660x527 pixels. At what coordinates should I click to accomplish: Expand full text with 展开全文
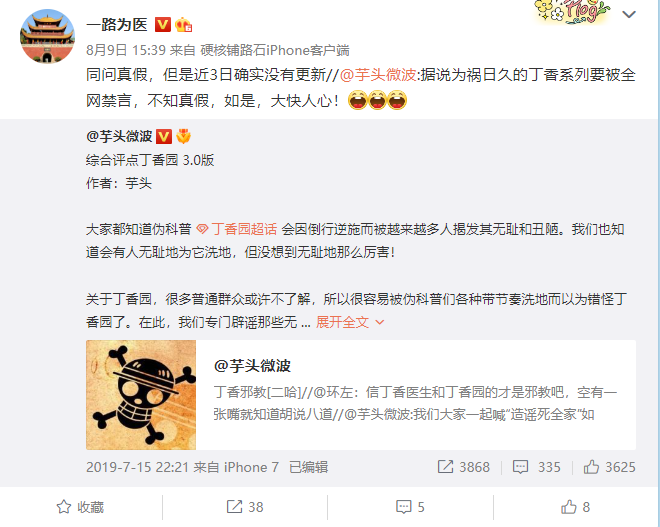(350, 322)
